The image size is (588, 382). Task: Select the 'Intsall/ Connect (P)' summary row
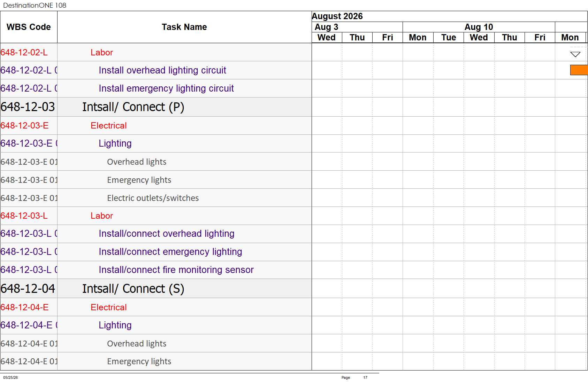point(133,107)
